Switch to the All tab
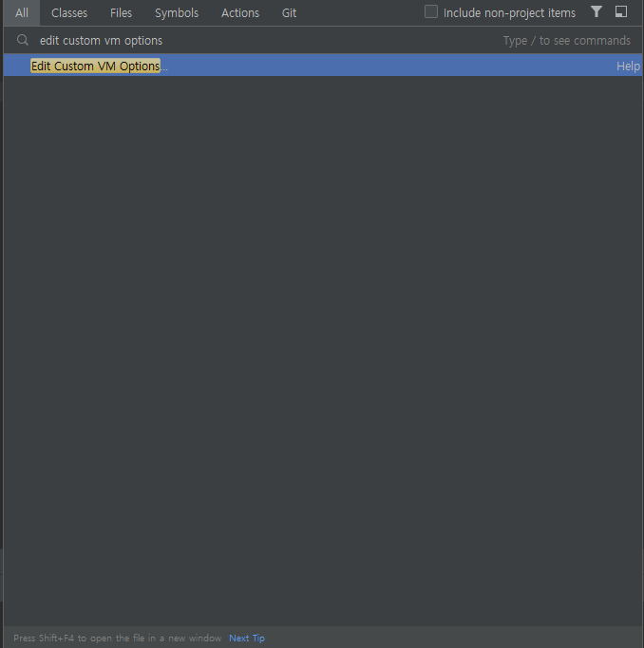Viewport: 644px width, 648px height. point(22,12)
